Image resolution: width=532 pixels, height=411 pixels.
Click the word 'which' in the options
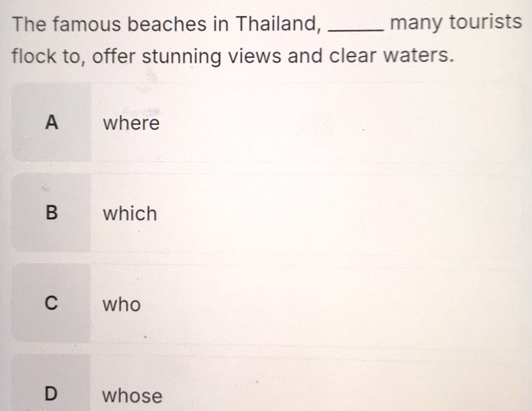point(130,214)
